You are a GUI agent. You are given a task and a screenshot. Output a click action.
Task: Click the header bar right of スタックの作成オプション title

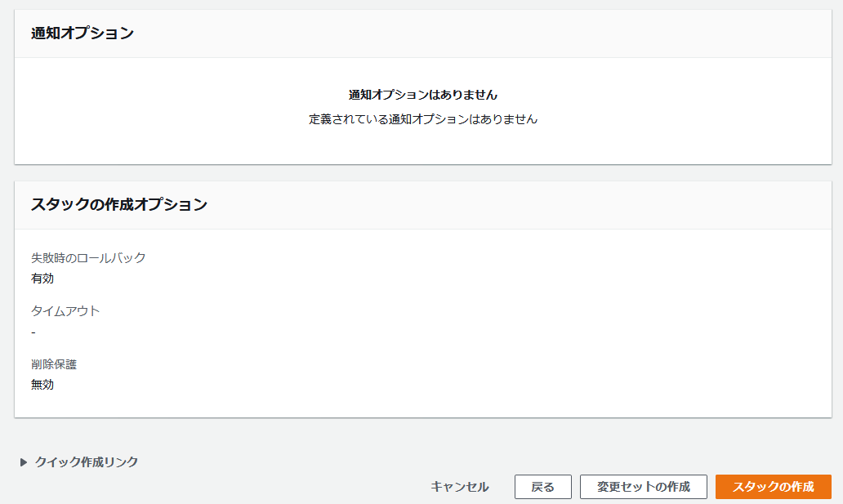pyautogui.click(x=523, y=205)
